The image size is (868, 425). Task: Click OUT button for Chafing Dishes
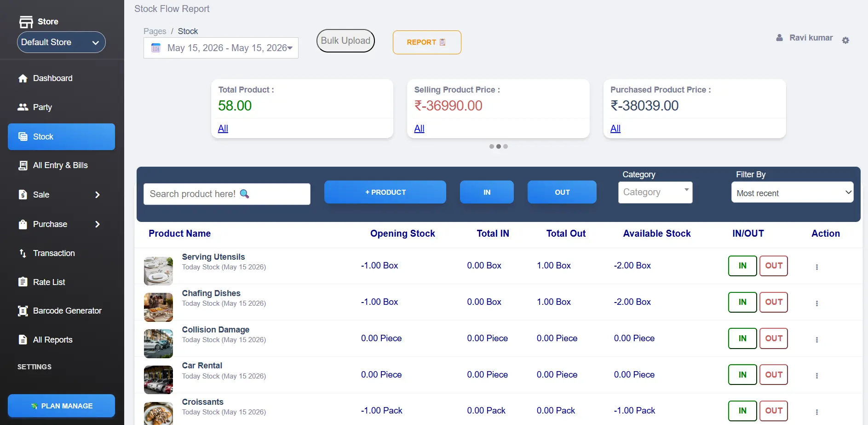pos(774,302)
